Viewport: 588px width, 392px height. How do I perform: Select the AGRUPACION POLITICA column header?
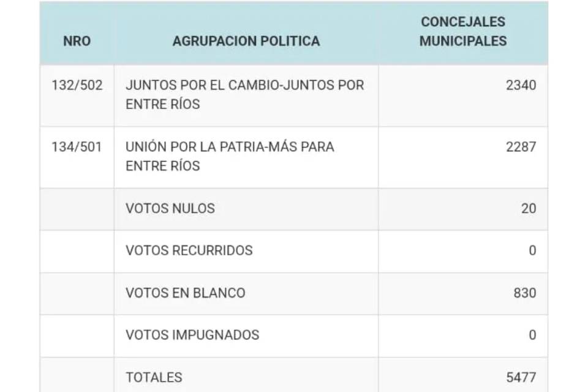point(246,41)
